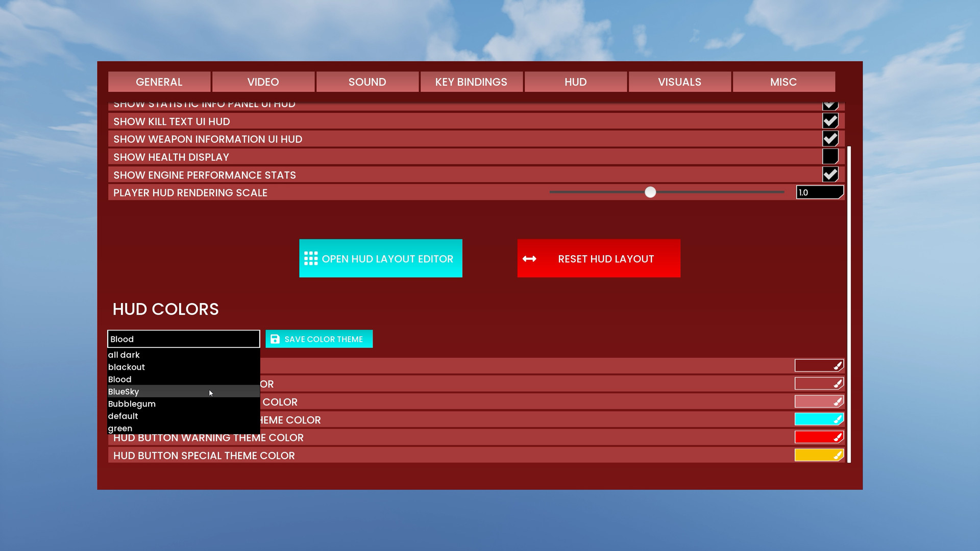The image size is (980, 551).
Task: Click the edit icon next to HUD button special color
Action: (837, 455)
